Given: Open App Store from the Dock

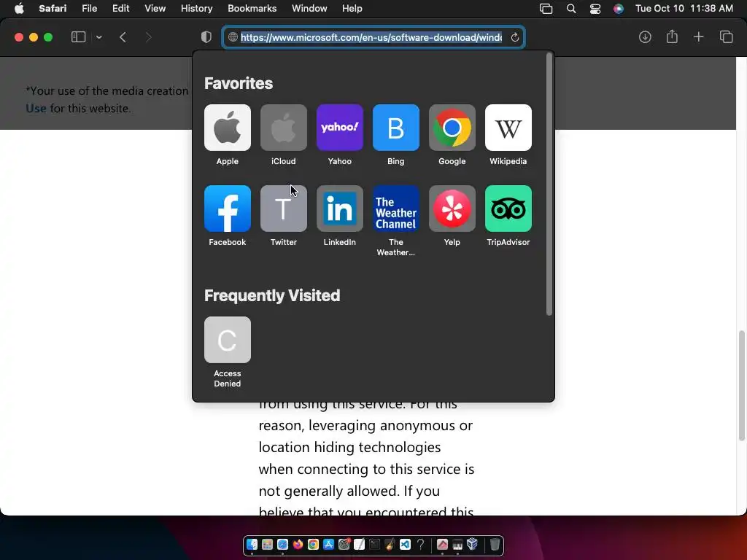Looking at the screenshot, I should point(328,544).
